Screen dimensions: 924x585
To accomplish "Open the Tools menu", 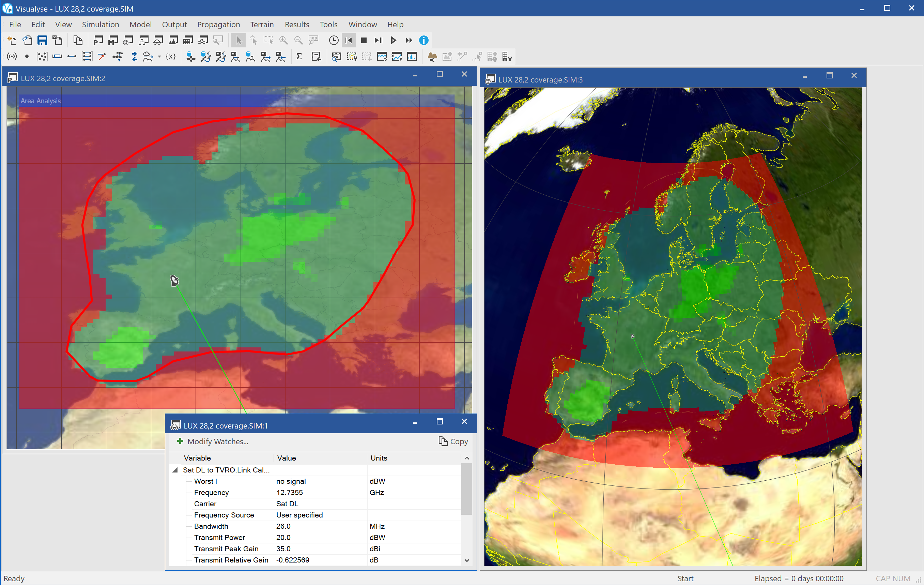I will coord(328,25).
